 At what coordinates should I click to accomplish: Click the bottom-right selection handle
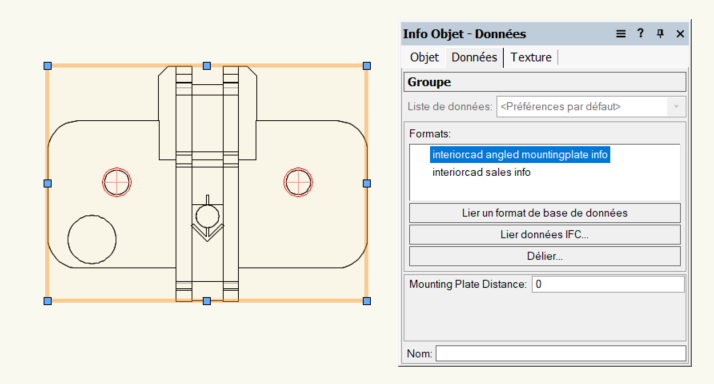click(367, 301)
